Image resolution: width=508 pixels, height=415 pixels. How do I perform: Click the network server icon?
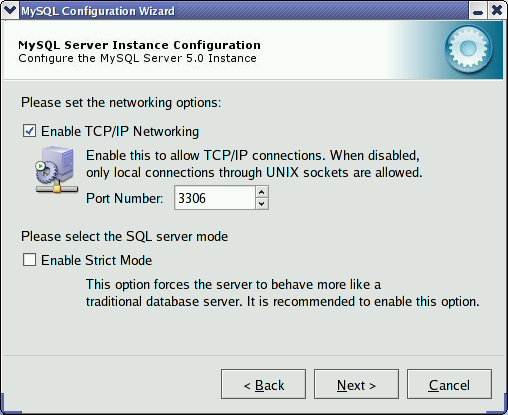click(57, 170)
